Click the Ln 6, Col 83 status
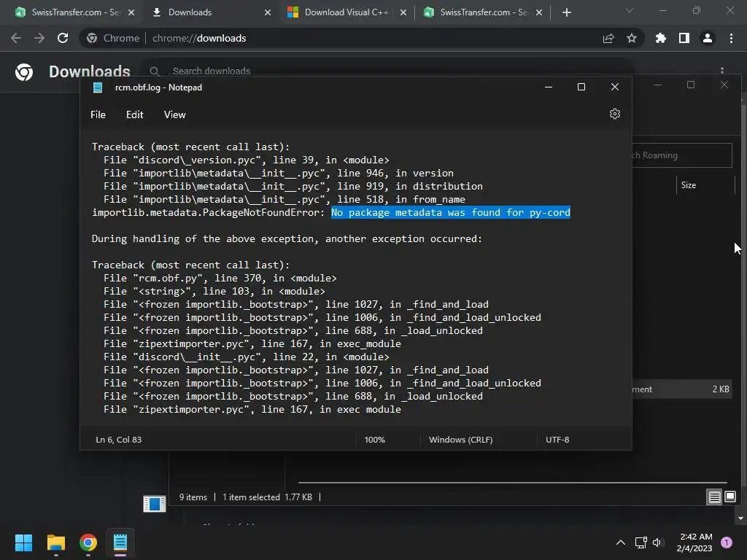This screenshot has height=560, width=747. tap(119, 440)
